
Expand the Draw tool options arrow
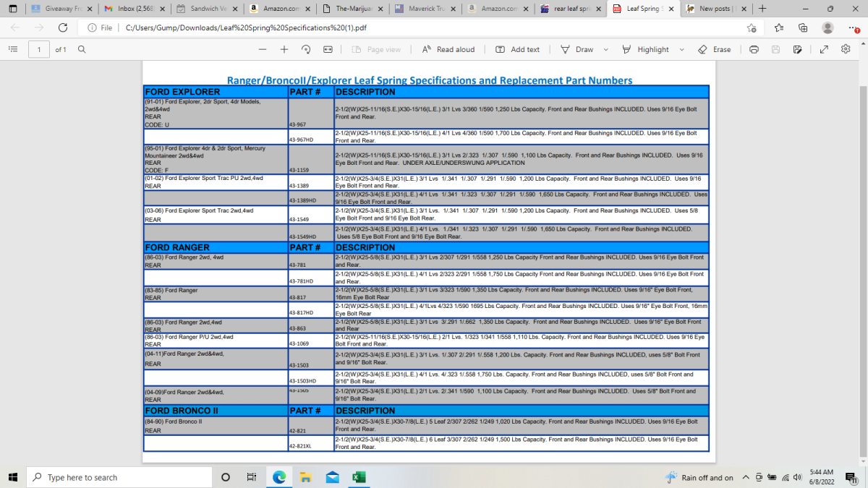(605, 50)
